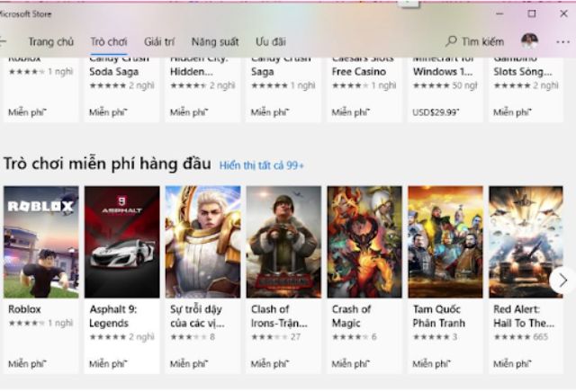576x392 pixels.
Task: Go back with the back arrow
Action: [x=3, y=42]
